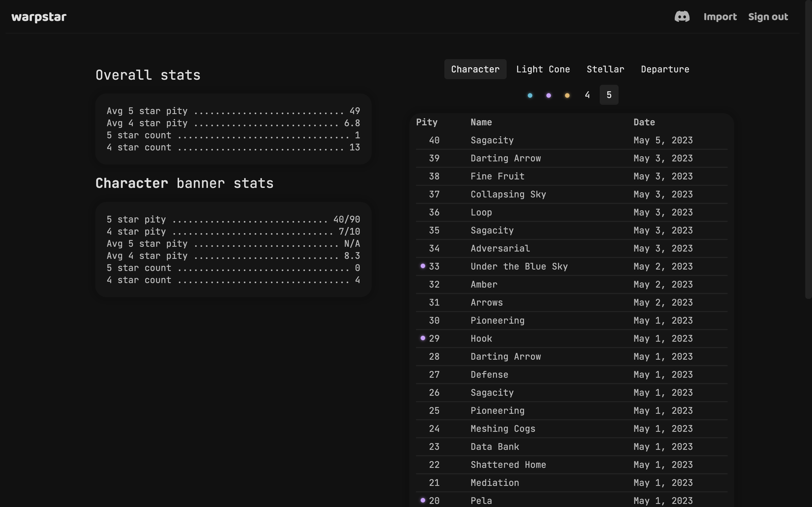Sign out of warpstar

click(768, 16)
